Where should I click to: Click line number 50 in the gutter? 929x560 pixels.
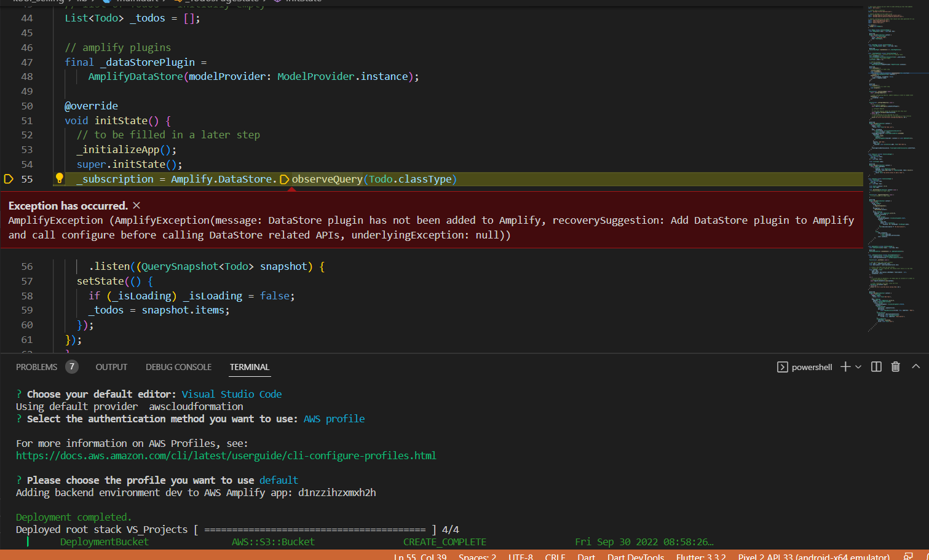(27, 106)
